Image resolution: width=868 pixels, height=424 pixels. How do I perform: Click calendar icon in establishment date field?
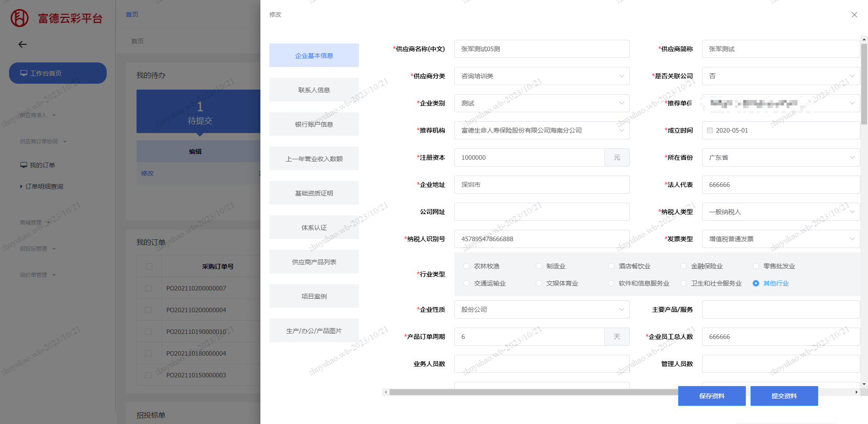(710, 130)
